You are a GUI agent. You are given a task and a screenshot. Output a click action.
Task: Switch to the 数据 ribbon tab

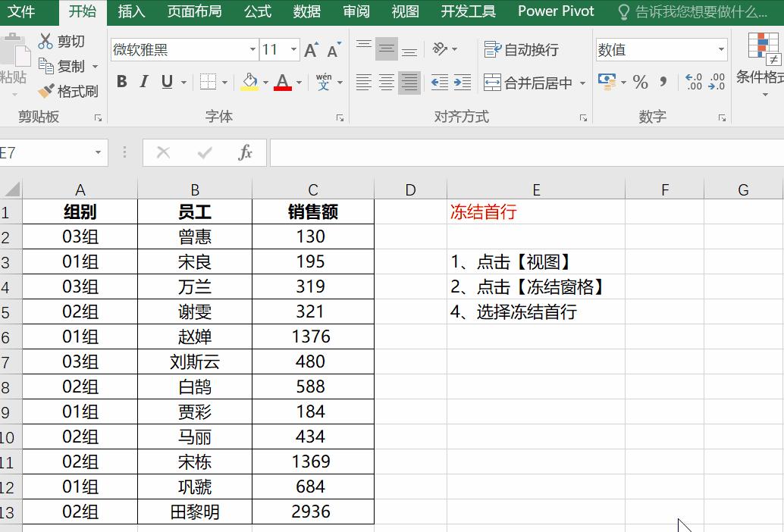coord(306,11)
